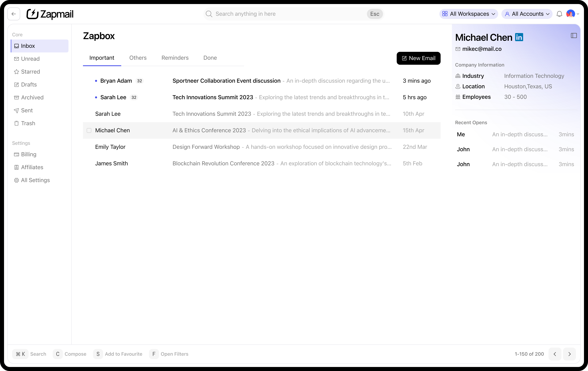Go to Billing settings
This screenshot has width=588, height=371.
(39, 155)
